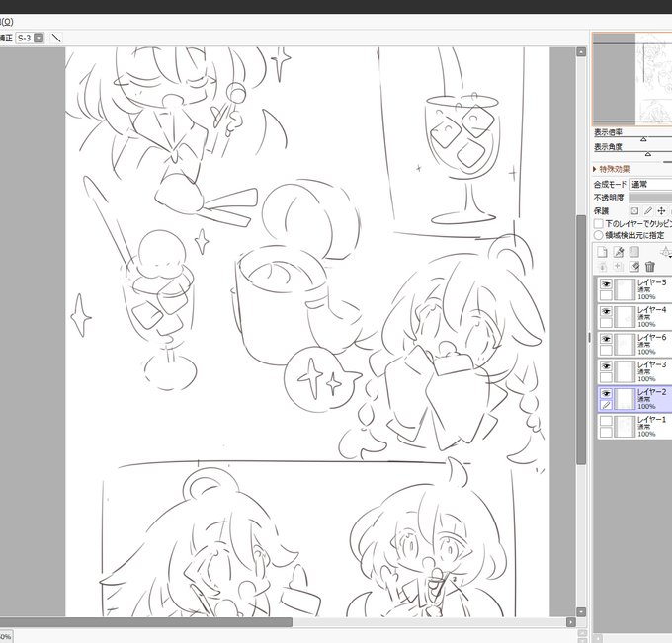Adjust the 表示角度 rotation slider
This screenshot has height=643, width=672.
coord(647,153)
